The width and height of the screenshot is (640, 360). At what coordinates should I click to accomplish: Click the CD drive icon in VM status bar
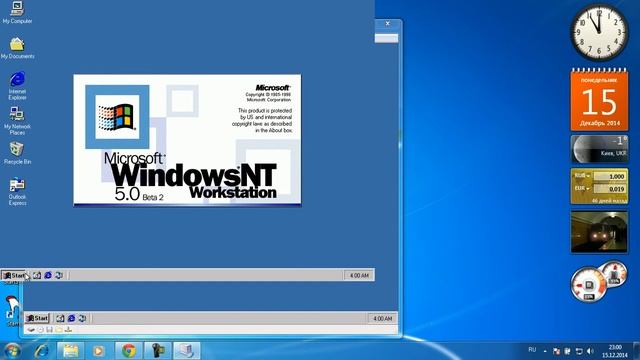click(x=40, y=329)
